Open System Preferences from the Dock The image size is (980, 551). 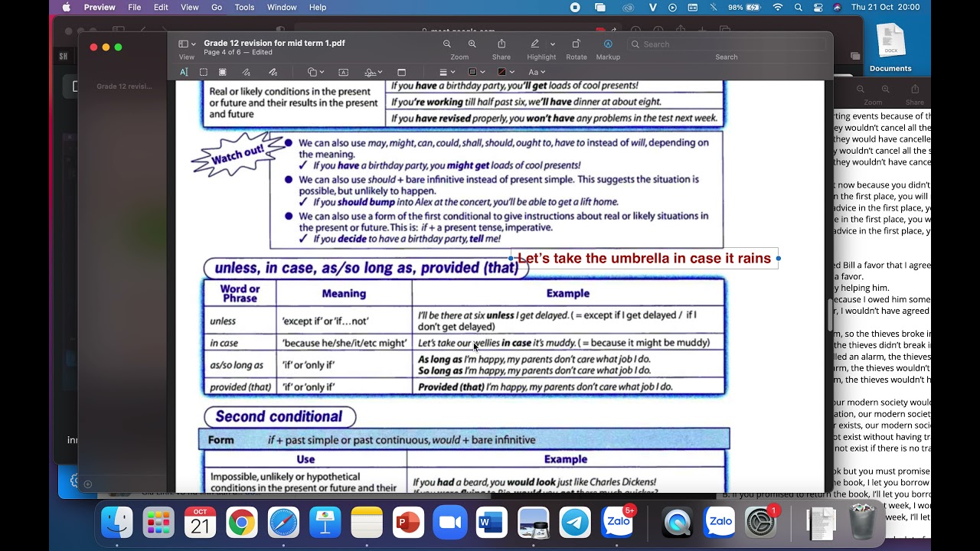tap(760, 523)
